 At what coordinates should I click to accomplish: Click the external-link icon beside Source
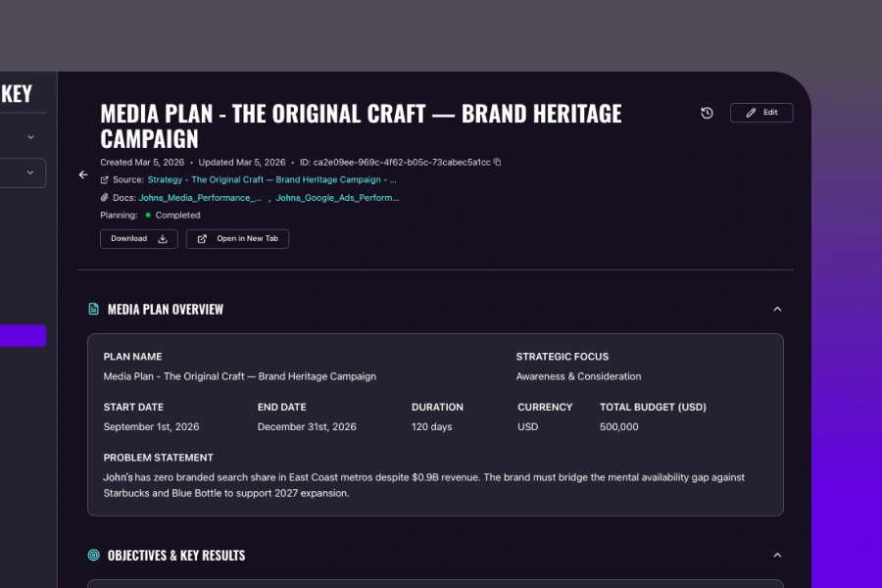pyautogui.click(x=105, y=179)
